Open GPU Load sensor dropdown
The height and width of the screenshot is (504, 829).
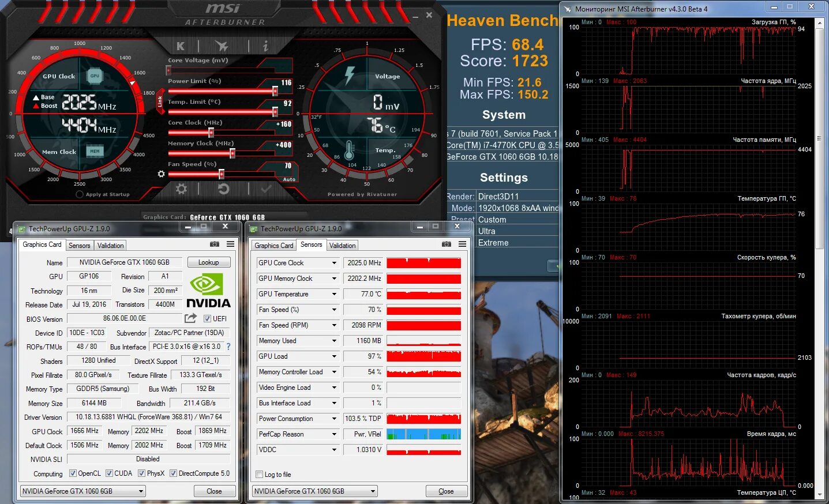tap(334, 356)
